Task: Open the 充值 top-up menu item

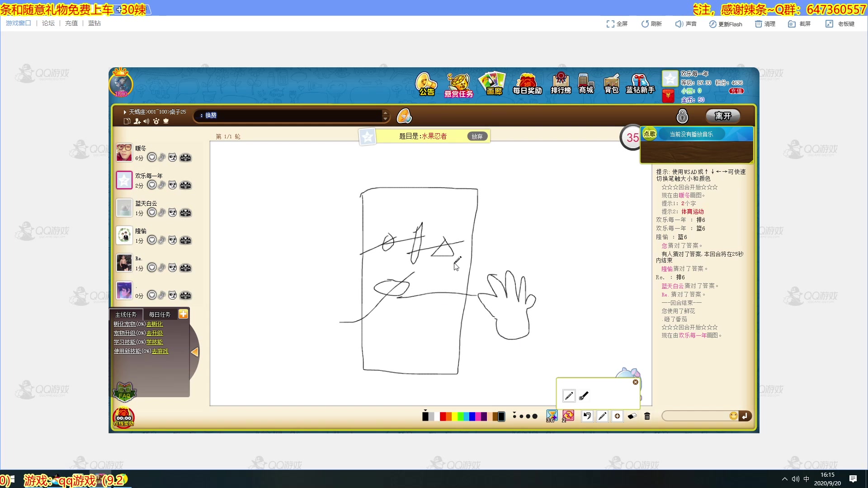Action: click(71, 23)
